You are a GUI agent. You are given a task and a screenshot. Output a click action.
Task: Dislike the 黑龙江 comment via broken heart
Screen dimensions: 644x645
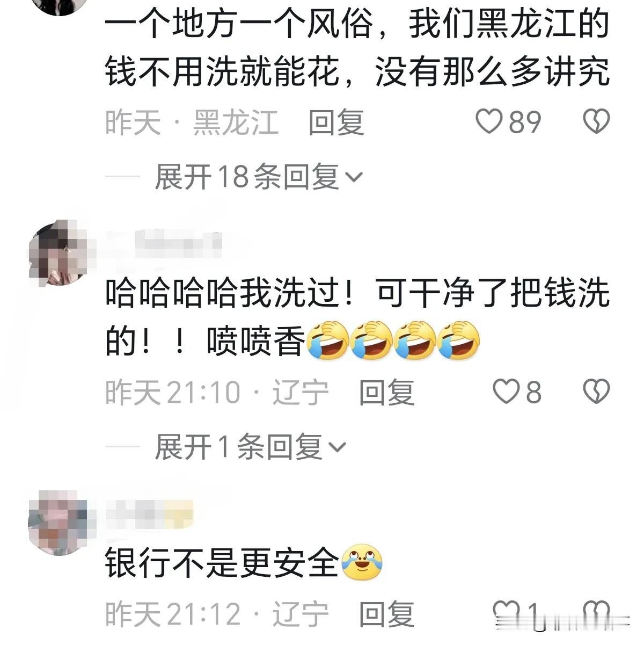coord(597,121)
